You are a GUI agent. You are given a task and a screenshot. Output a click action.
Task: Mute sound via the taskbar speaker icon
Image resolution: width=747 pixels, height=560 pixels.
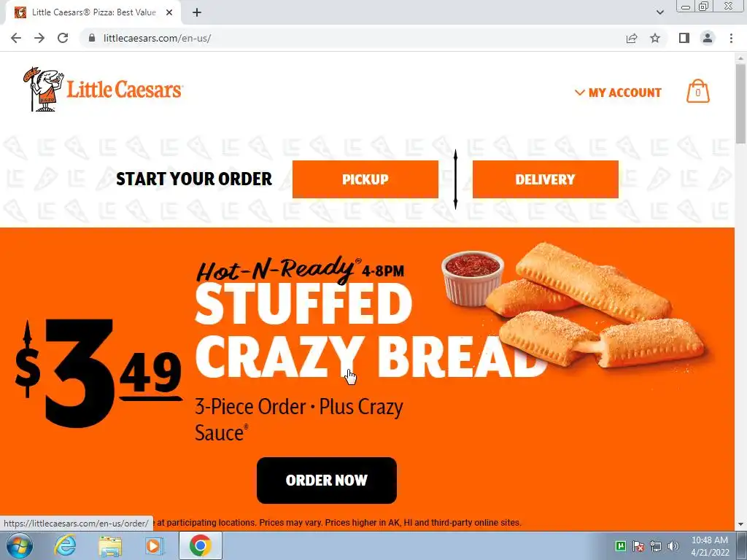673,546
